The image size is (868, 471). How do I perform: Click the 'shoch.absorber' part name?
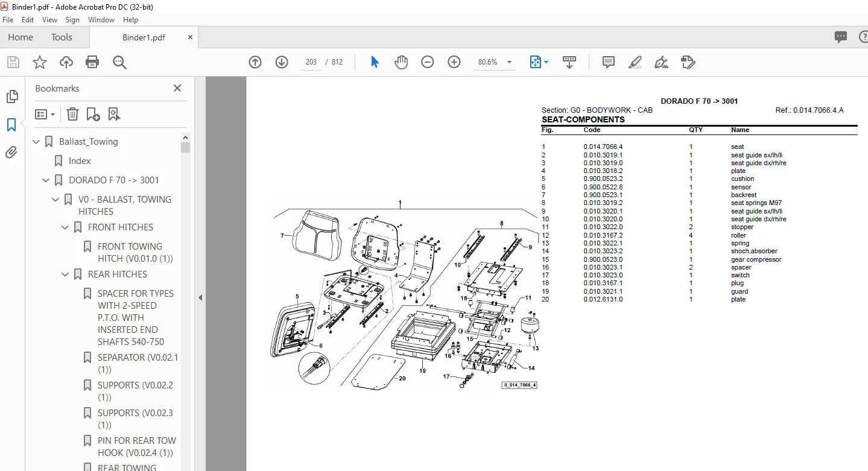tap(754, 251)
